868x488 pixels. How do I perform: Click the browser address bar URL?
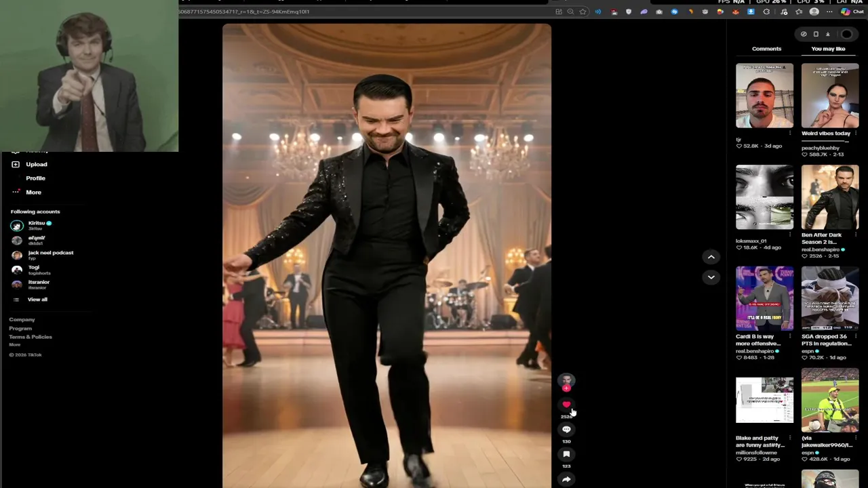point(244,12)
